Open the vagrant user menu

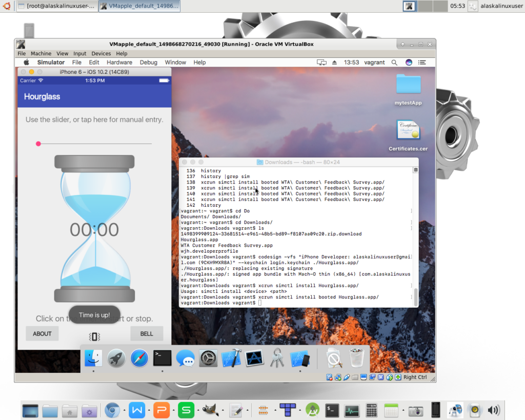pos(374,63)
